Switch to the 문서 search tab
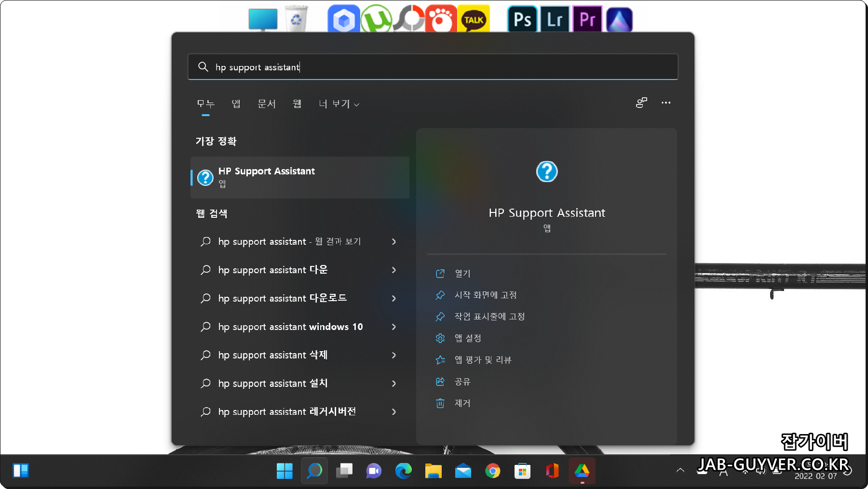This screenshot has width=868, height=489. pos(267,104)
